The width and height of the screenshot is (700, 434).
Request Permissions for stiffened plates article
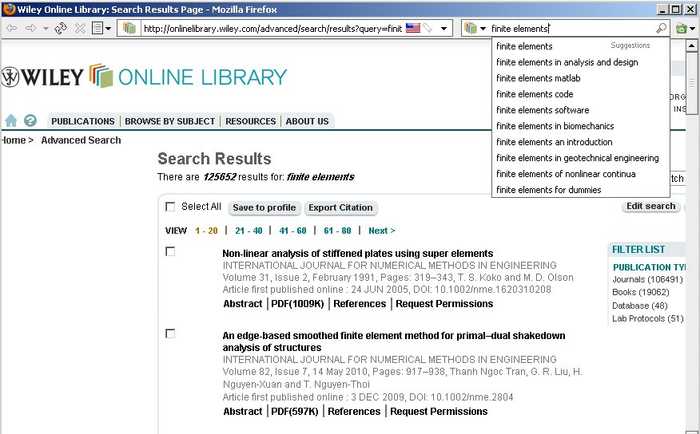tap(444, 304)
